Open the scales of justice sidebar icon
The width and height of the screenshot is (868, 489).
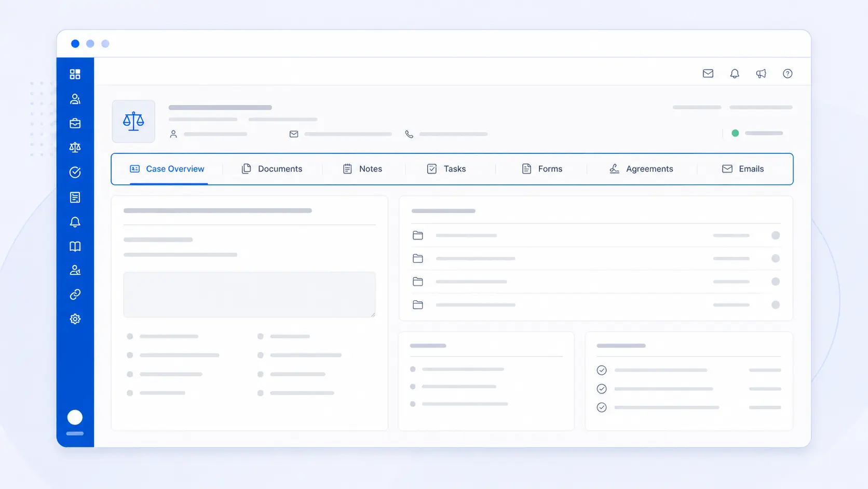[x=75, y=148]
